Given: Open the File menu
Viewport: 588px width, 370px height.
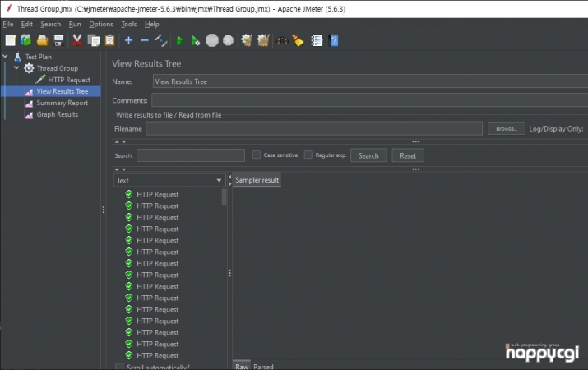Looking at the screenshot, I should (8, 24).
